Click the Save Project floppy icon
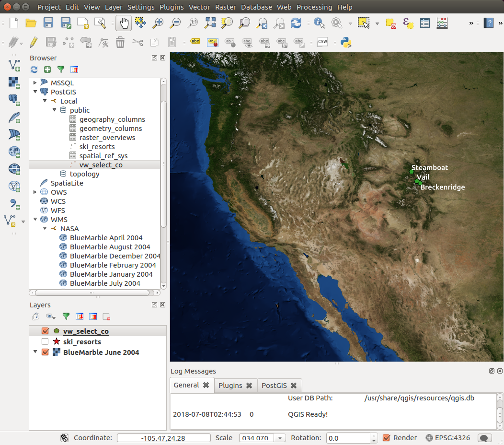This screenshot has height=445, width=504. tap(48, 23)
